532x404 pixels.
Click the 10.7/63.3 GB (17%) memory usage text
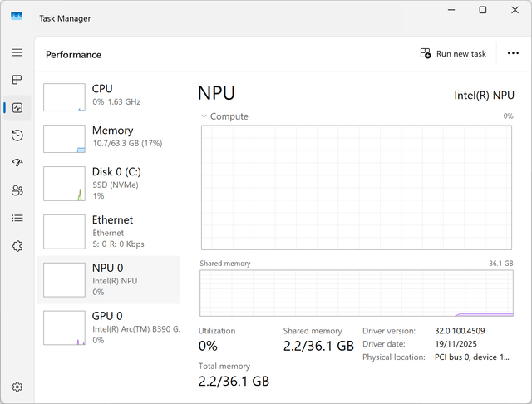(127, 144)
